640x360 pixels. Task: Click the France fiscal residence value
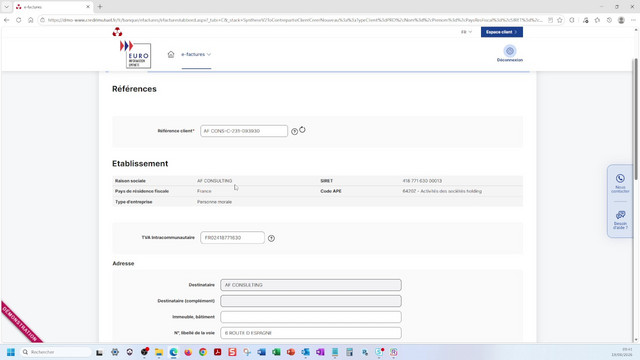pyautogui.click(x=204, y=191)
